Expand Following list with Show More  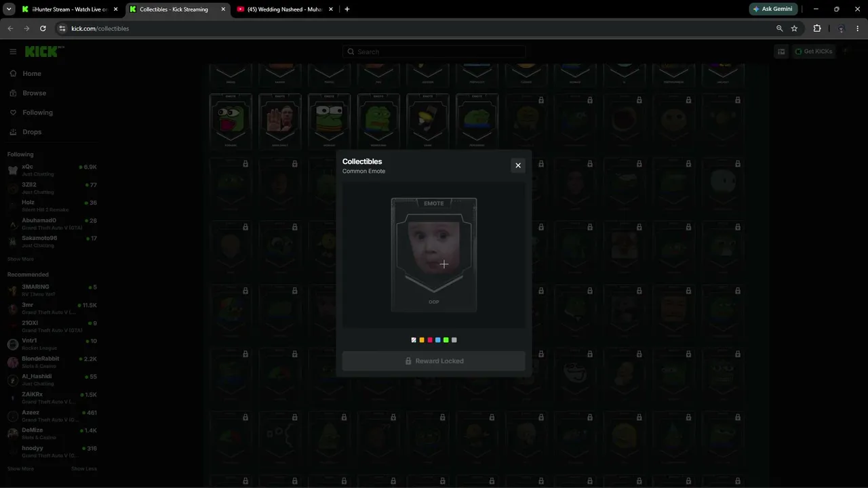tap(20, 259)
